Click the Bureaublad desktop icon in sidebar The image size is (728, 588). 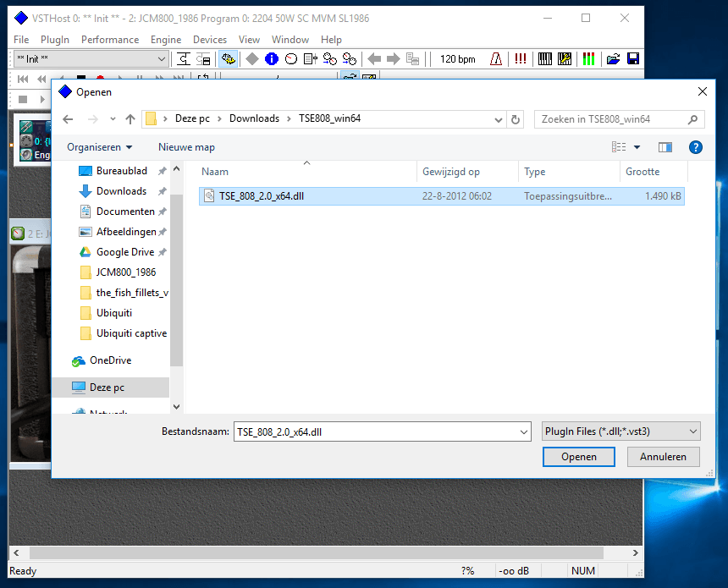pos(85,171)
